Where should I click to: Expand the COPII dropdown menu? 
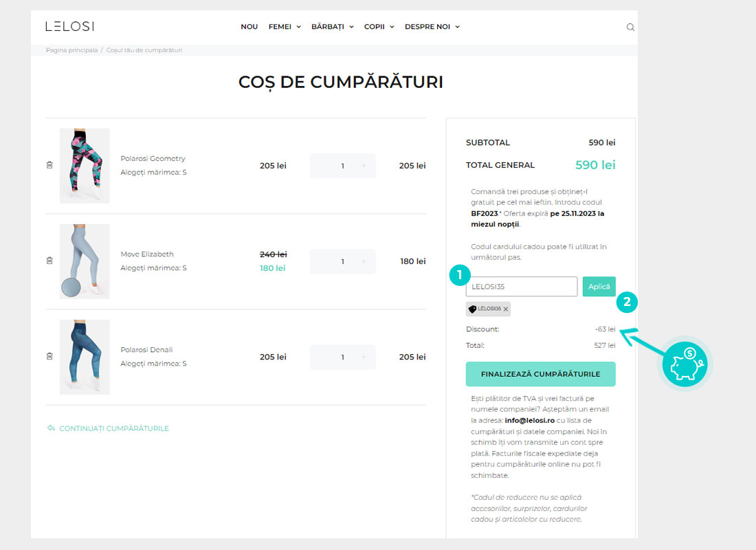pos(379,27)
